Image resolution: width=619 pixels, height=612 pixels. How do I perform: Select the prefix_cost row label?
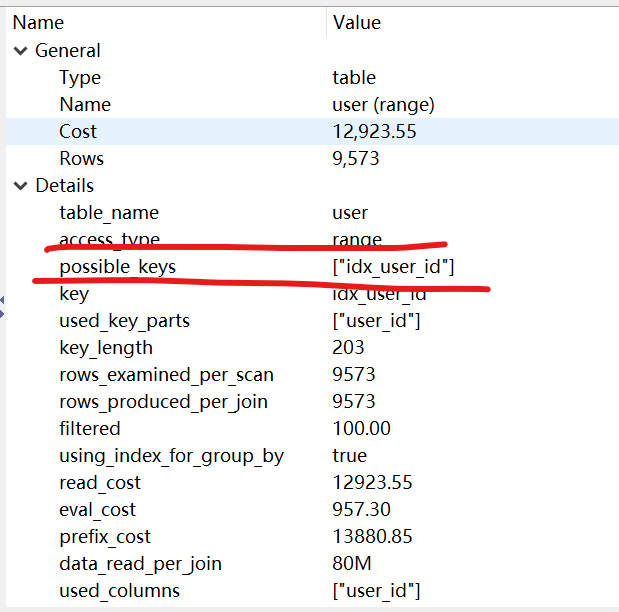105,538
